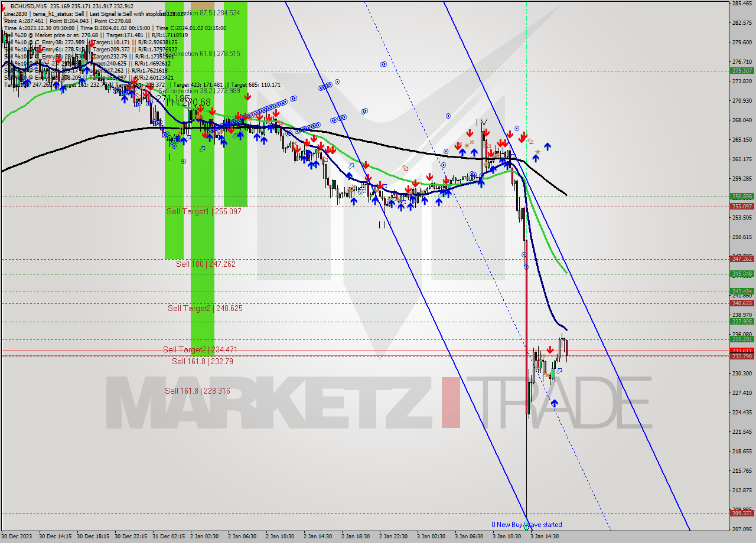Screen dimensions: 756x543
Task: Click the 'Sell 161.8 | 228.316' label
Action: tap(197, 391)
